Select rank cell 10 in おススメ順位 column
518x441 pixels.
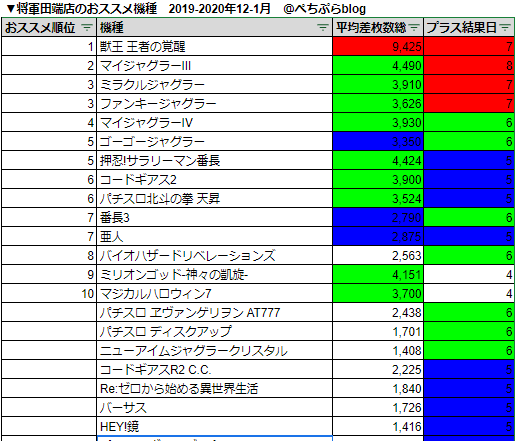point(49,293)
